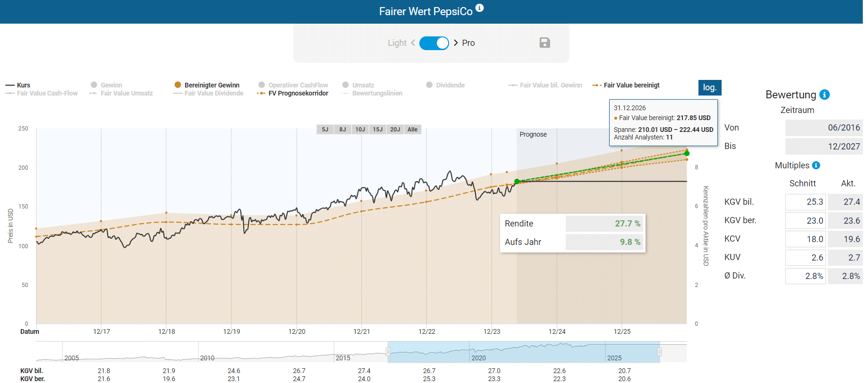Screen dimensions: 868x383
Task: Click KGV ber. Akt. value 23.6
Action: pos(845,220)
